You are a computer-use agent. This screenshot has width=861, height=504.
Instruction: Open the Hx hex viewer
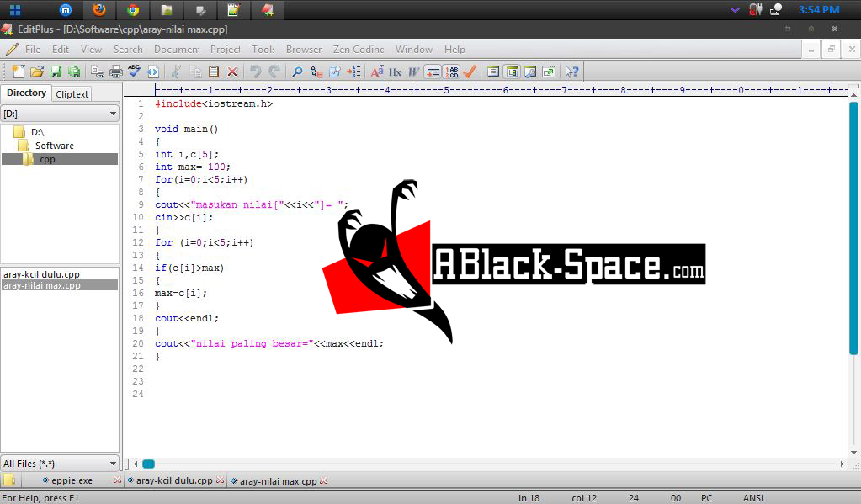pyautogui.click(x=395, y=72)
